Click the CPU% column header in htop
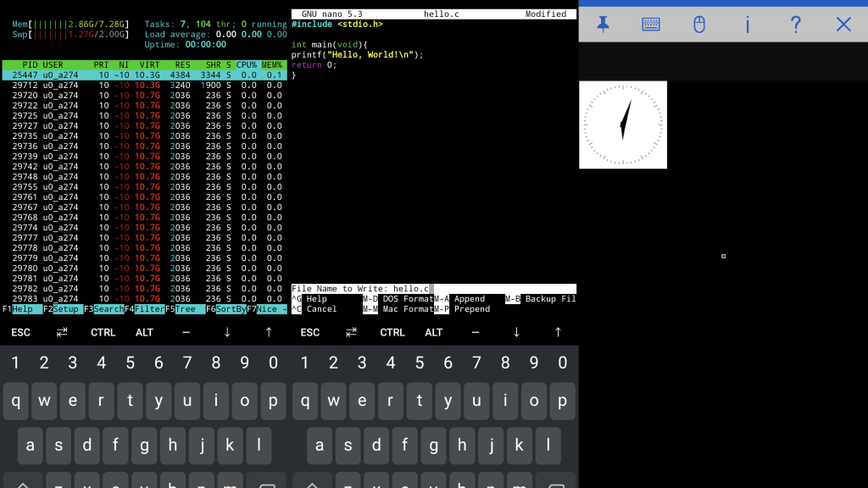 point(246,65)
